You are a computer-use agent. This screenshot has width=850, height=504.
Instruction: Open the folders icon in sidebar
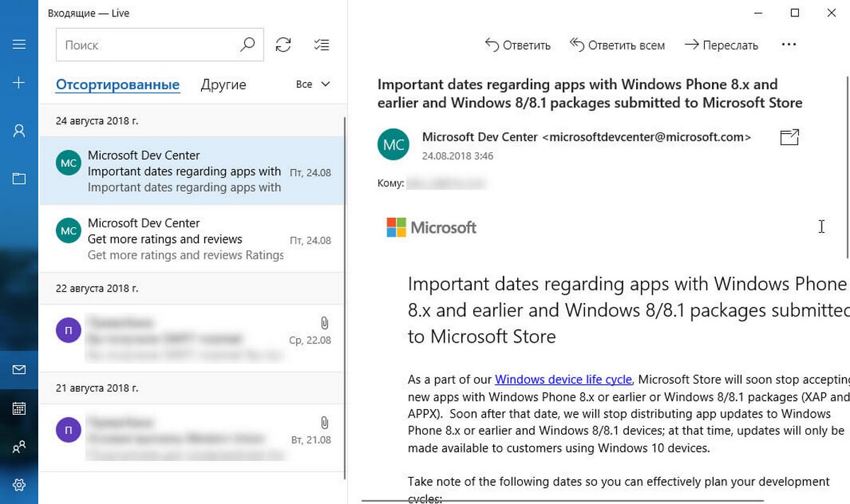click(x=19, y=178)
